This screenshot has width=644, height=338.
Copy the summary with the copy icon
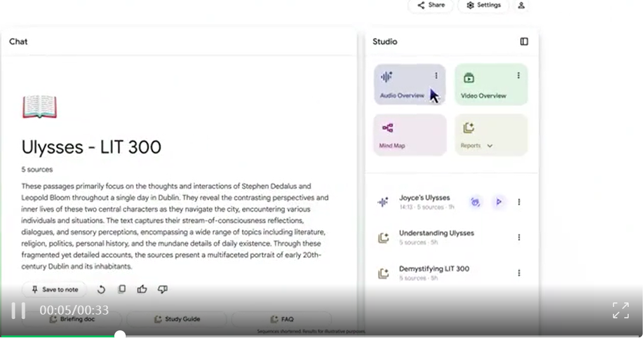coord(121,289)
